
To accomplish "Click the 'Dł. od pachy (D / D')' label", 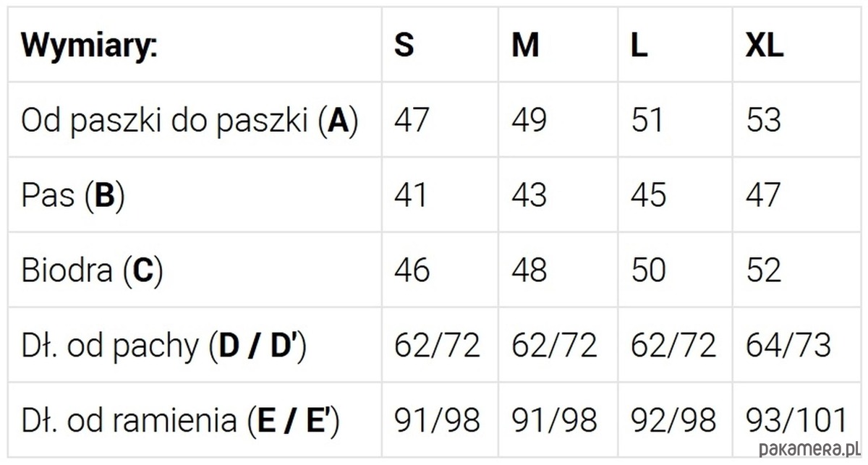I will (164, 346).
